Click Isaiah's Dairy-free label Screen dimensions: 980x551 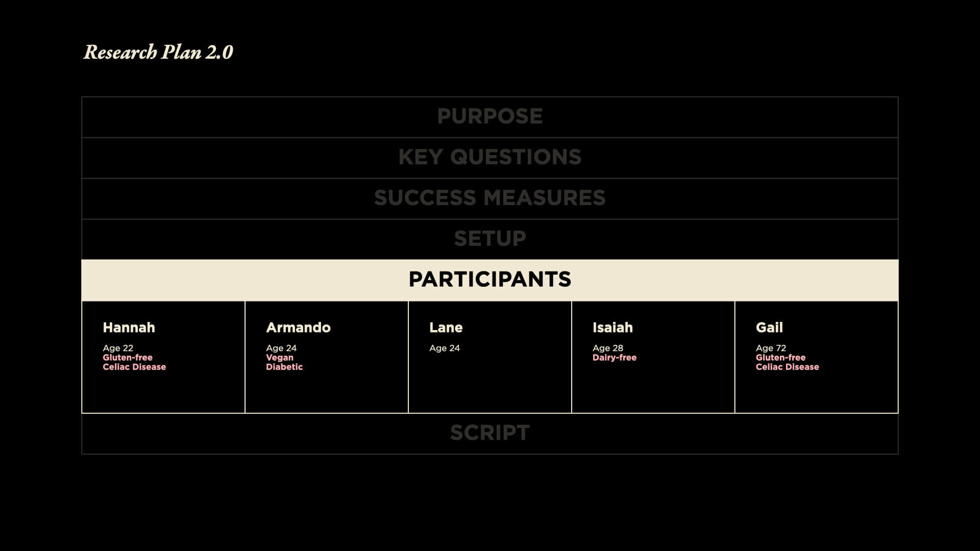615,358
